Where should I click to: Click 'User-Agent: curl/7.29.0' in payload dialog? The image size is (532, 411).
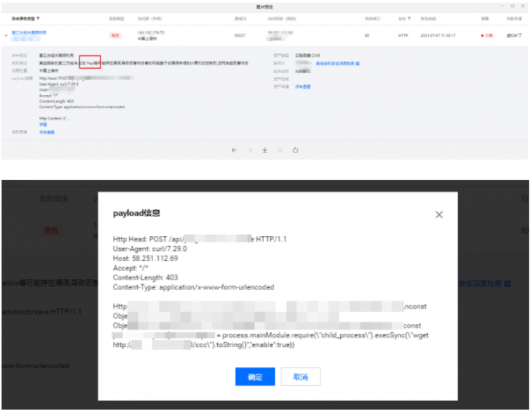[x=150, y=249]
